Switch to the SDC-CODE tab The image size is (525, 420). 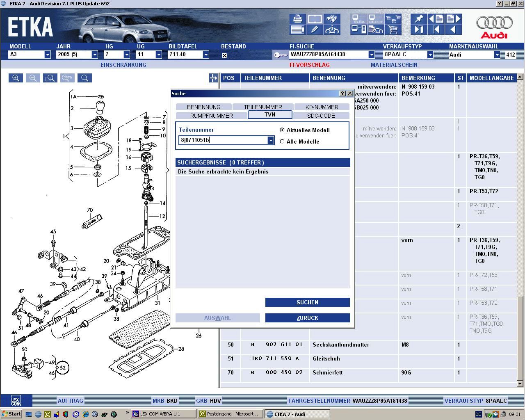click(x=321, y=116)
